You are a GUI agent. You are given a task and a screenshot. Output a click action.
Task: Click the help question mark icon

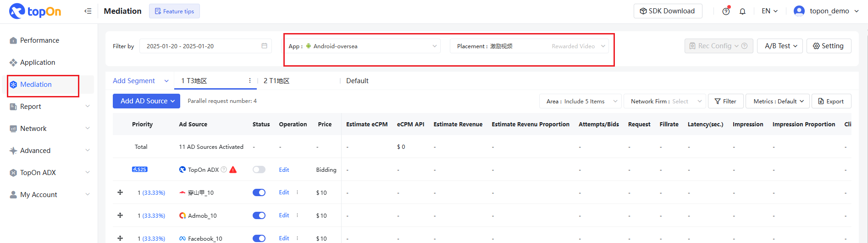726,11
